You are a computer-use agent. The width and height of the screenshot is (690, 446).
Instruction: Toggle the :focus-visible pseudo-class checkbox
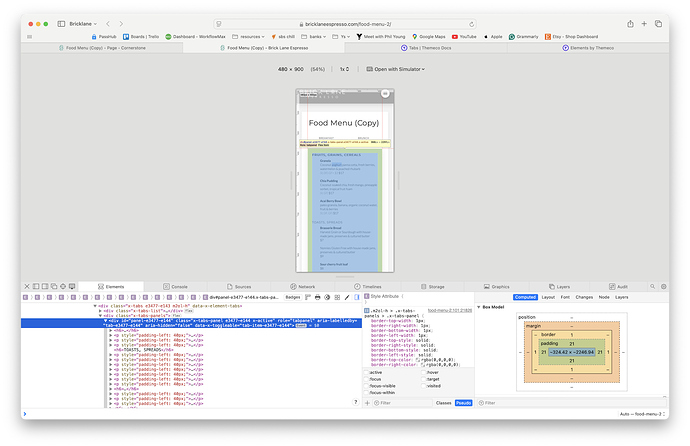(x=367, y=386)
